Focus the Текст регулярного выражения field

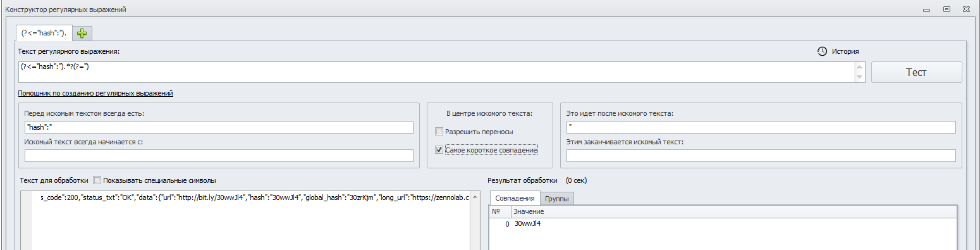click(x=436, y=72)
